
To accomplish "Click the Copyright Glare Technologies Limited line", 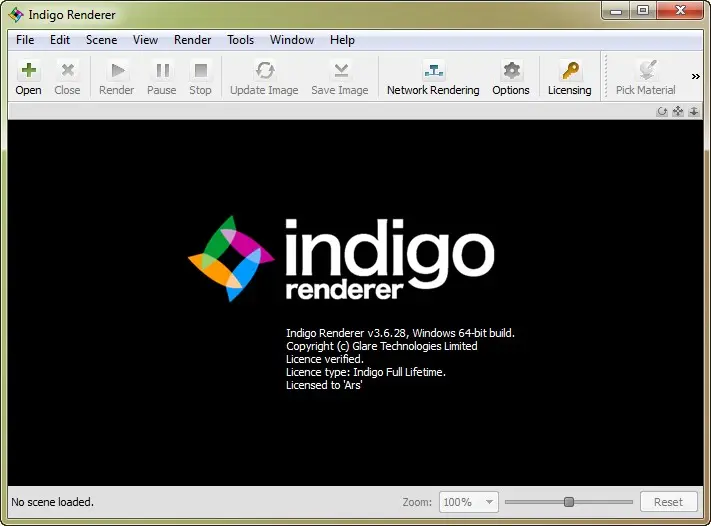I will pyautogui.click(x=382, y=346).
